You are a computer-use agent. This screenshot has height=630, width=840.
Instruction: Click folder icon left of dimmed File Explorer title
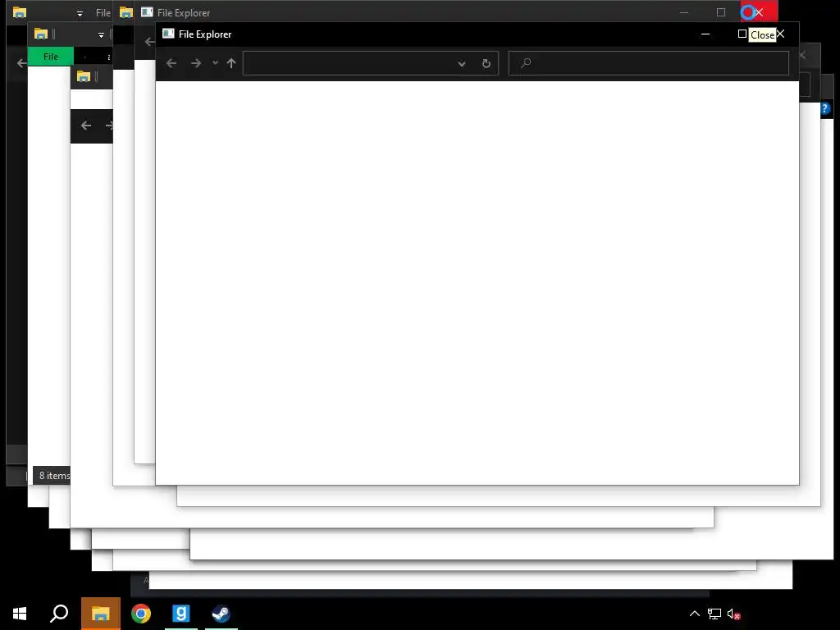126,12
